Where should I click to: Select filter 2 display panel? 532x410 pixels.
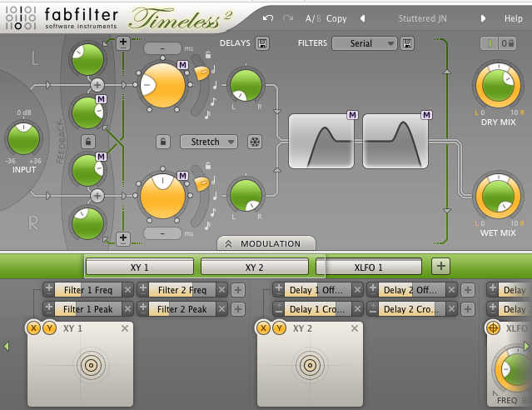(x=395, y=142)
